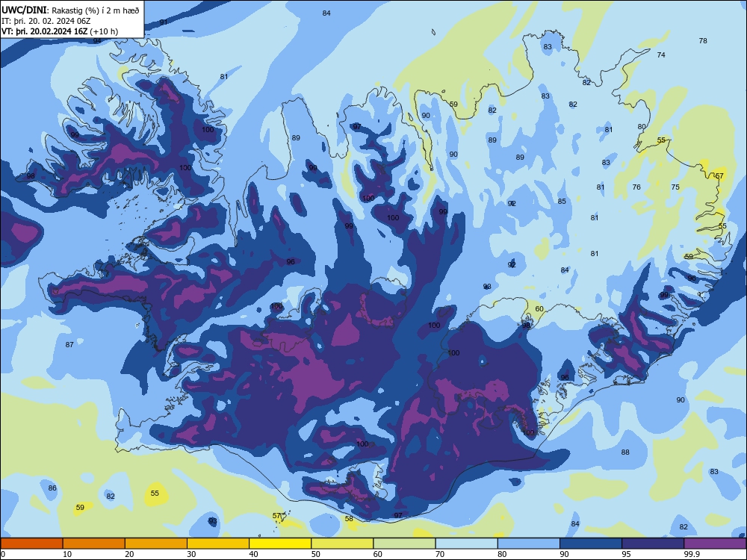
Task: Click the humidity value 78 in northeast
Action: [x=703, y=41]
